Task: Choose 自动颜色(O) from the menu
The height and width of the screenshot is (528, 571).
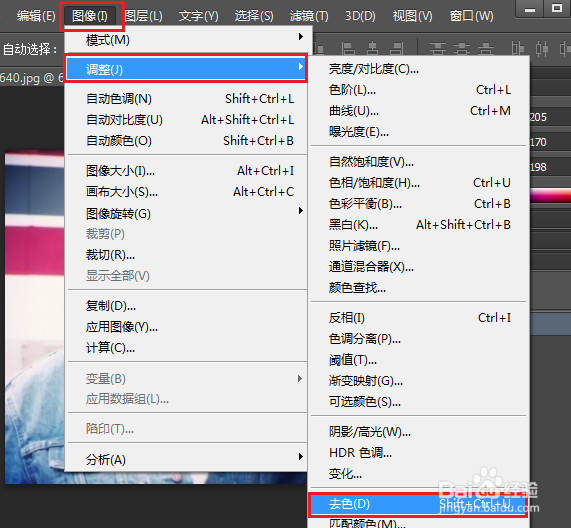Action: 188,141
